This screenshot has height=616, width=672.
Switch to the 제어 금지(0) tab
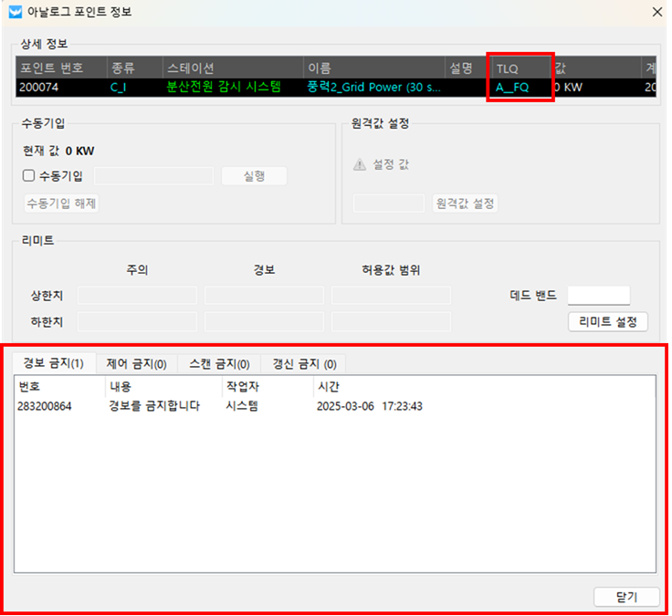pos(136,364)
